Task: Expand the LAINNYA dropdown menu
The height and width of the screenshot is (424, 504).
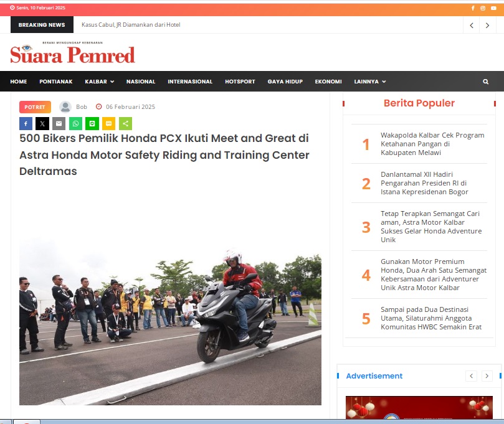Action: [369, 82]
